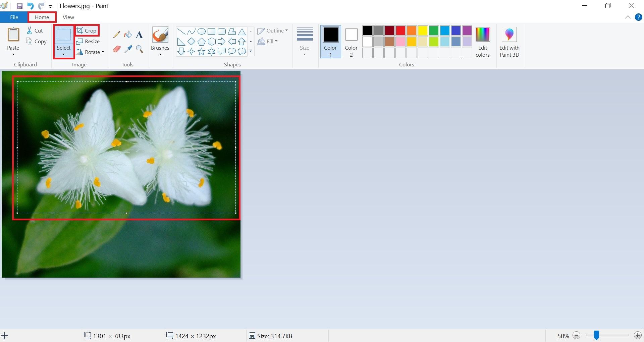Choose the Eraser tool
Image resolution: width=644 pixels, height=342 pixels.
click(x=117, y=49)
